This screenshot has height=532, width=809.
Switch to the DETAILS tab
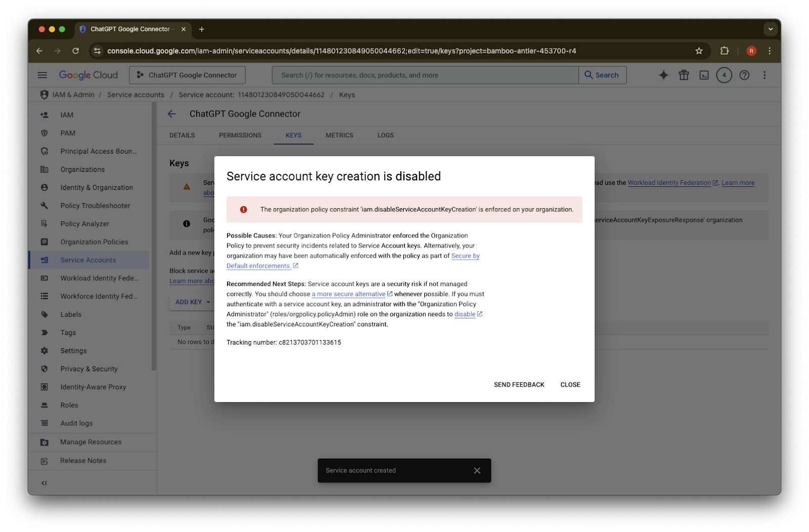182,135
